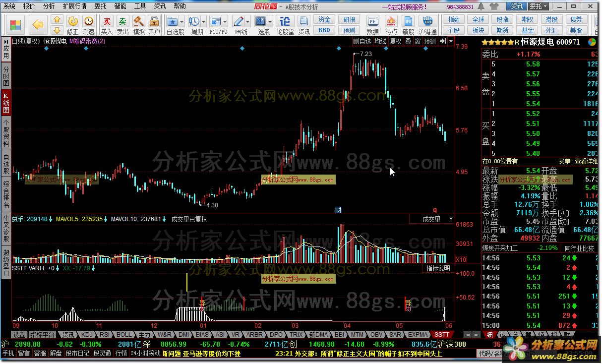Click the 查看详细 link in order panel
Screen dimensions: 602x364
(x=586, y=161)
